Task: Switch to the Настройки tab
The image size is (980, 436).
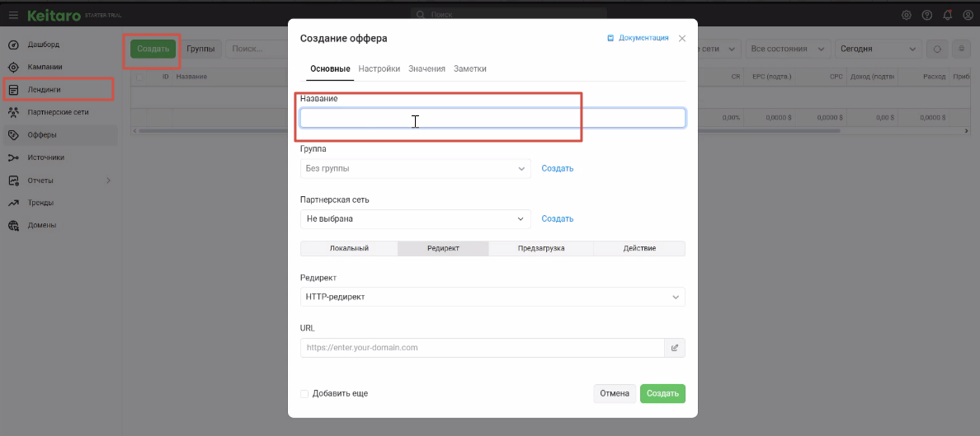Action: pos(379,69)
